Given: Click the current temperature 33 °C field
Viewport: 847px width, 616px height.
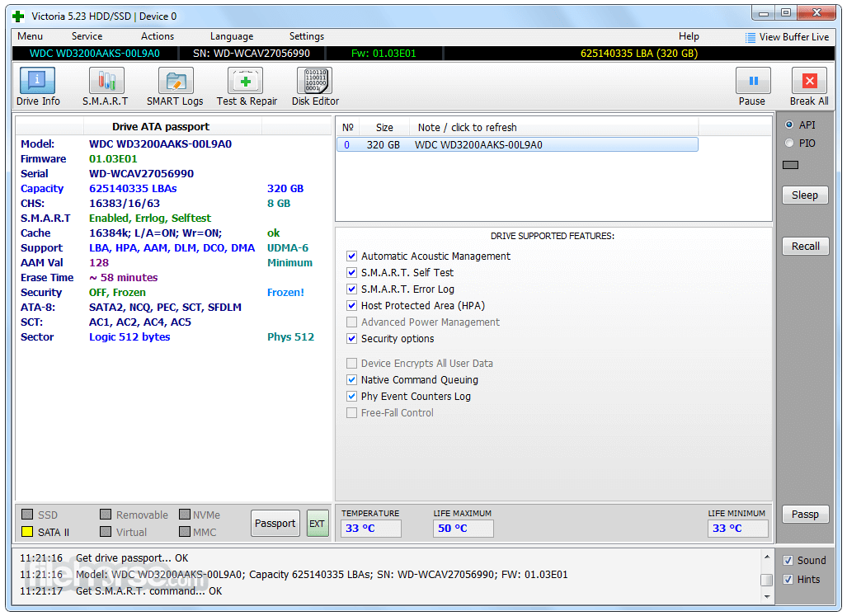Looking at the screenshot, I should click(x=371, y=529).
